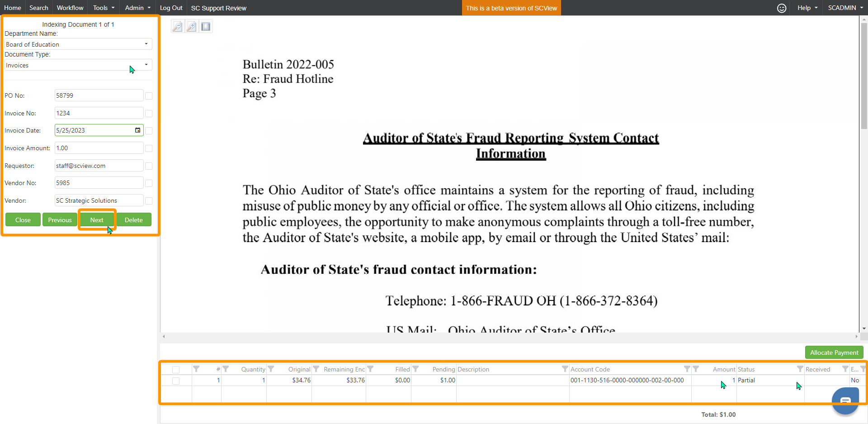Click the vertical scrollbar of the document

(x=864, y=76)
